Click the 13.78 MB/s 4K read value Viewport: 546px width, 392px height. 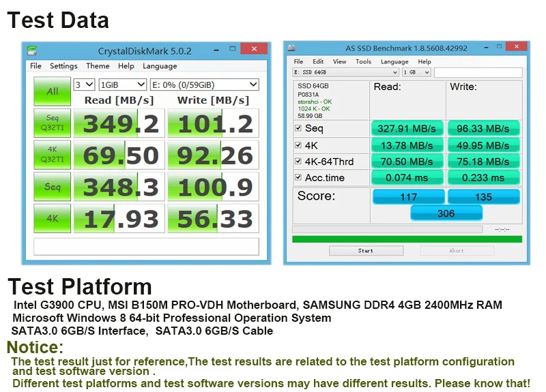[x=407, y=145]
